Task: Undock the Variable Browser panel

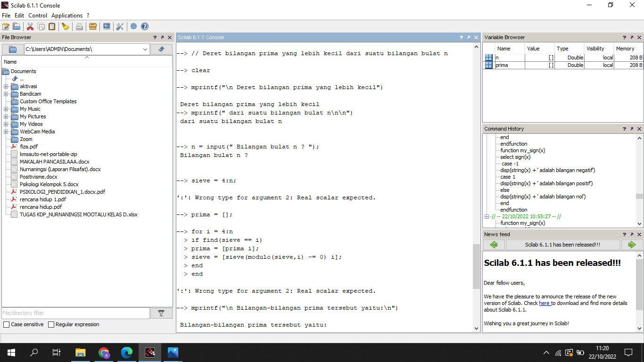Action: (x=632, y=37)
